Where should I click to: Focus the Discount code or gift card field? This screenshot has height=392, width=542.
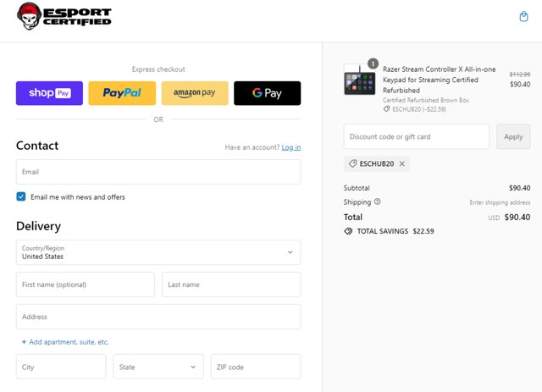coord(417,136)
